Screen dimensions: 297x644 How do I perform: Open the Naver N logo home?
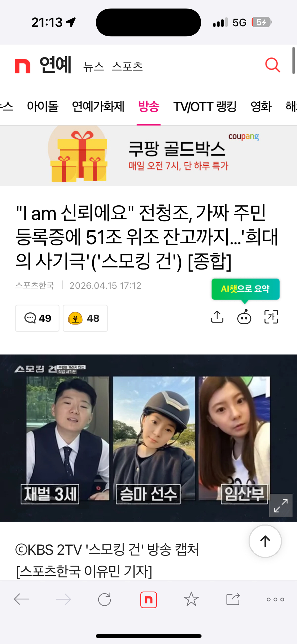pos(23,66)
